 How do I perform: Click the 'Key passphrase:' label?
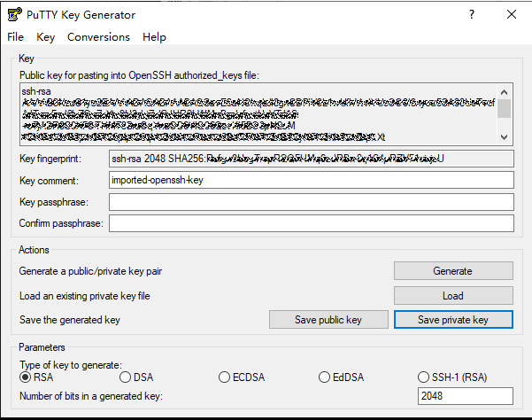(x=54, y=202)
